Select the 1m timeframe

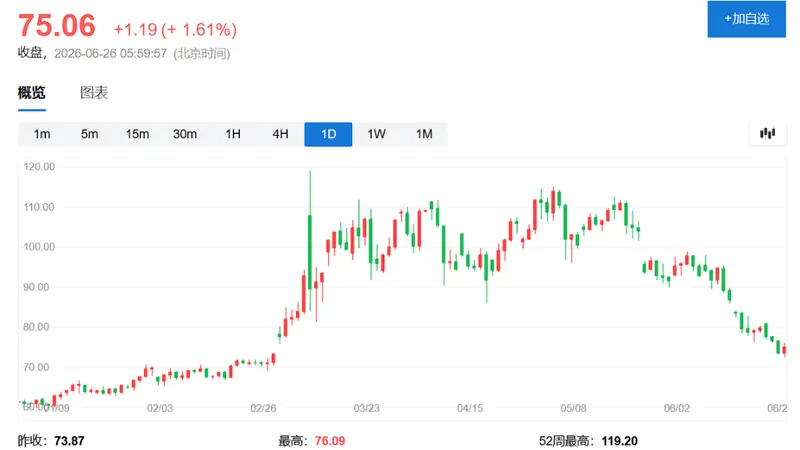[42, 134]
